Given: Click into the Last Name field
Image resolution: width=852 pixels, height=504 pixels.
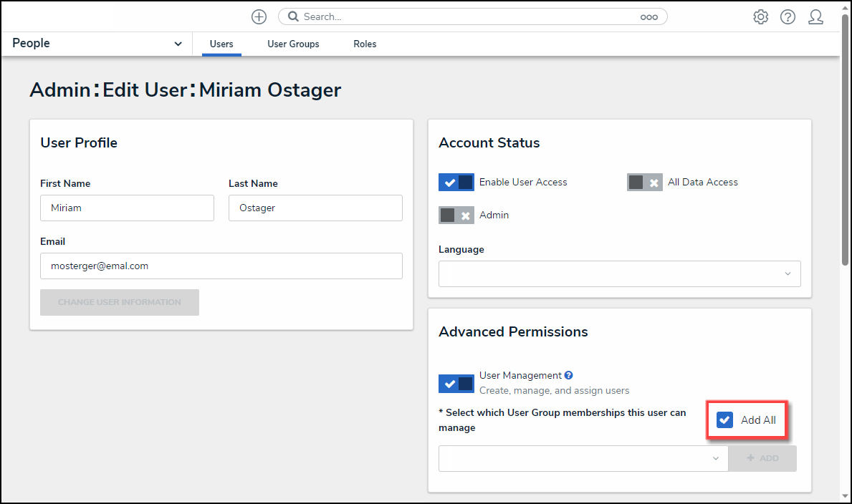Looking at the screenshot, I should point(315,208).
